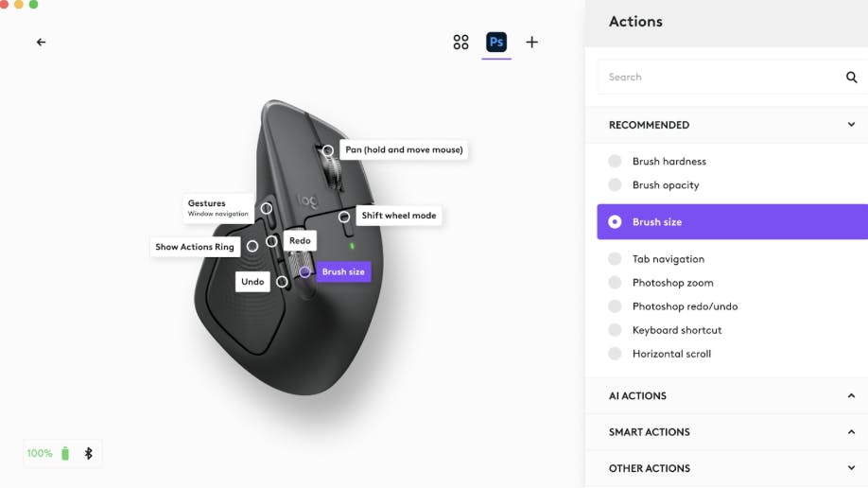Click the plus icon to add application
This screenshot has height=488, width=868.
tap(532, 42)
